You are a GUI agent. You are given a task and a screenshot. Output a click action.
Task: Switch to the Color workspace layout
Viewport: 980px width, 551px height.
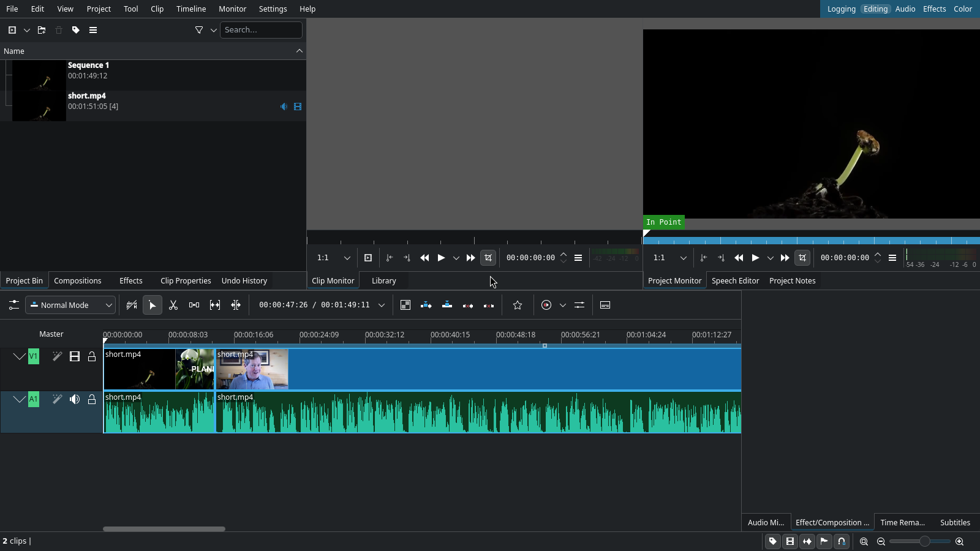coord(963,9)
